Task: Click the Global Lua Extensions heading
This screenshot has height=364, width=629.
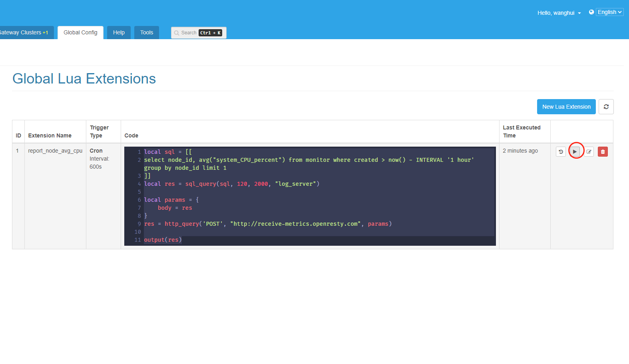Action: click(84, 79)
